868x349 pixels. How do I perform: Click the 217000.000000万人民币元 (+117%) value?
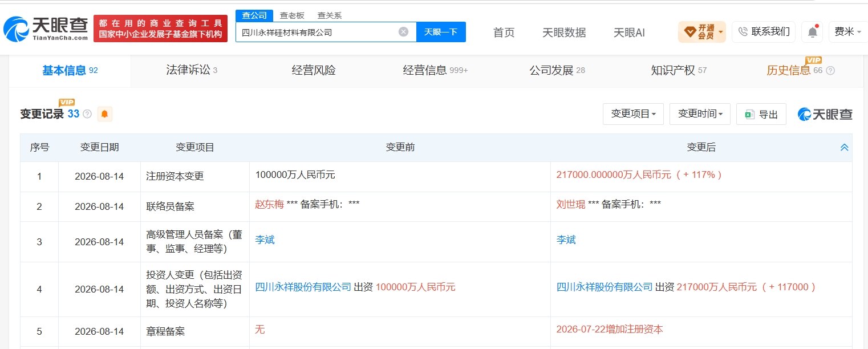[639, 175]
